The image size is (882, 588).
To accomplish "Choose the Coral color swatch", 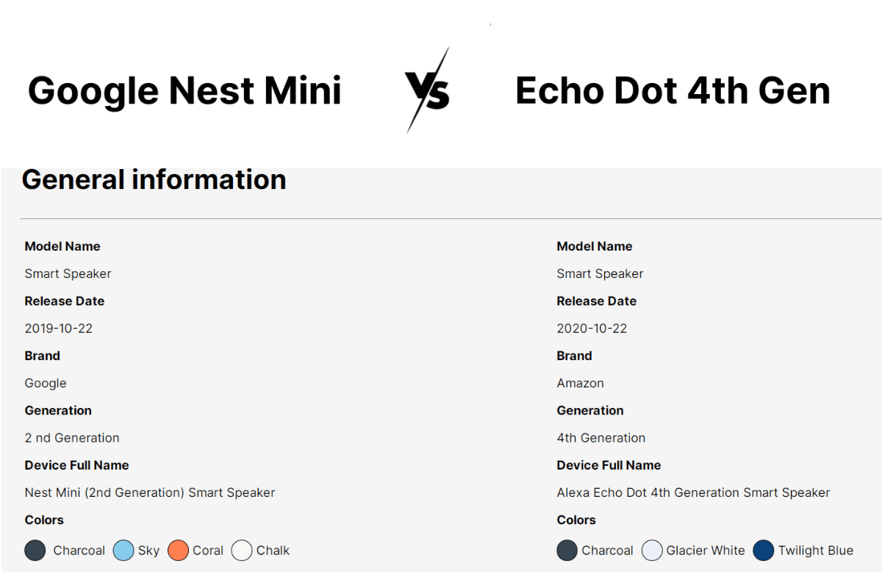I will coord(179,551).
